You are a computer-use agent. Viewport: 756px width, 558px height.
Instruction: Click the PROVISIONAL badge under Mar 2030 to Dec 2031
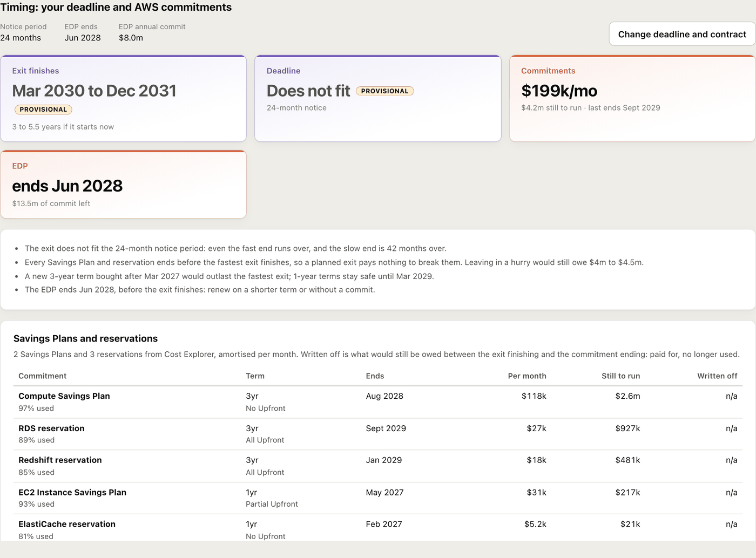pos(43,110)
